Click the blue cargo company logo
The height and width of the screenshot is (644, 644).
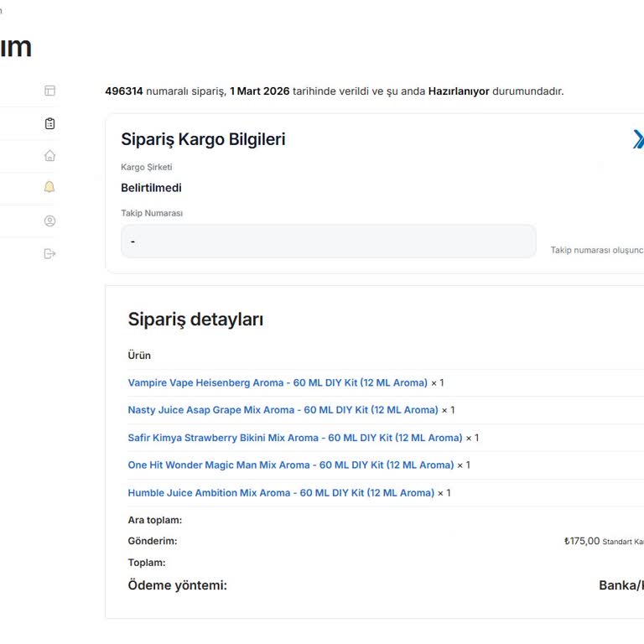(x=638, y=139)
